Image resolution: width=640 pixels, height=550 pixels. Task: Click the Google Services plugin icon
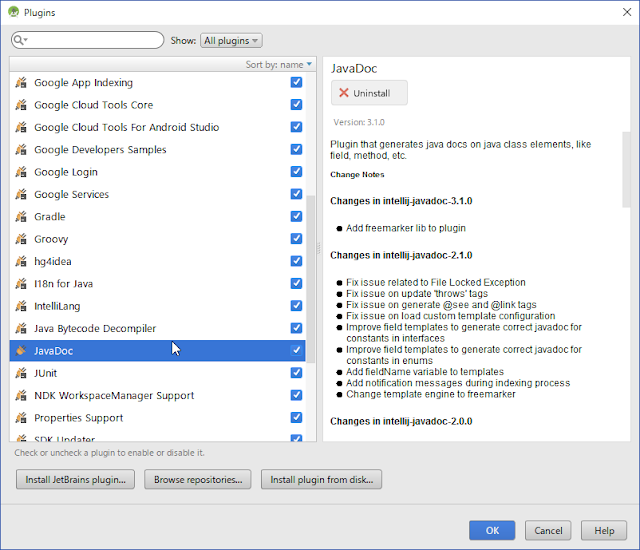(21, 194)
